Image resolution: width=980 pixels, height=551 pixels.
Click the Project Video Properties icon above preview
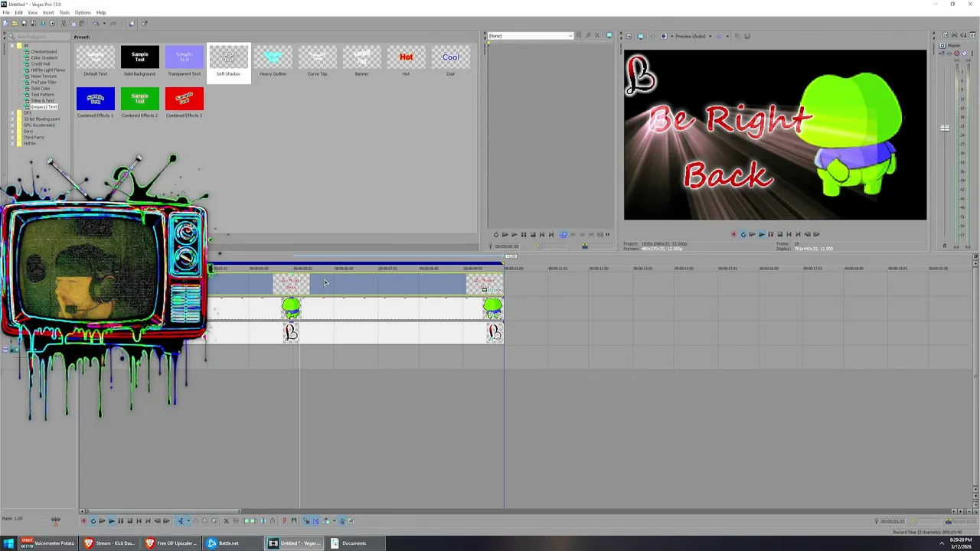[x=629, y=36]
